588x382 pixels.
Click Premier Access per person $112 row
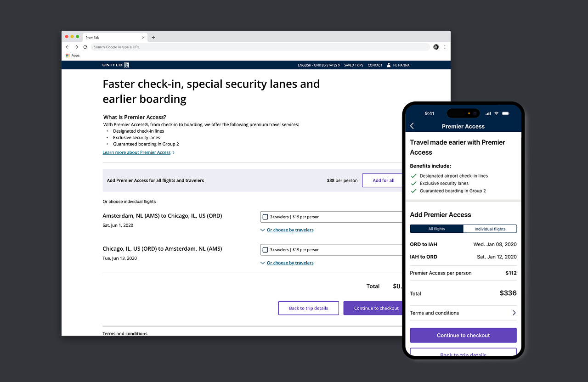coord(463,273)
